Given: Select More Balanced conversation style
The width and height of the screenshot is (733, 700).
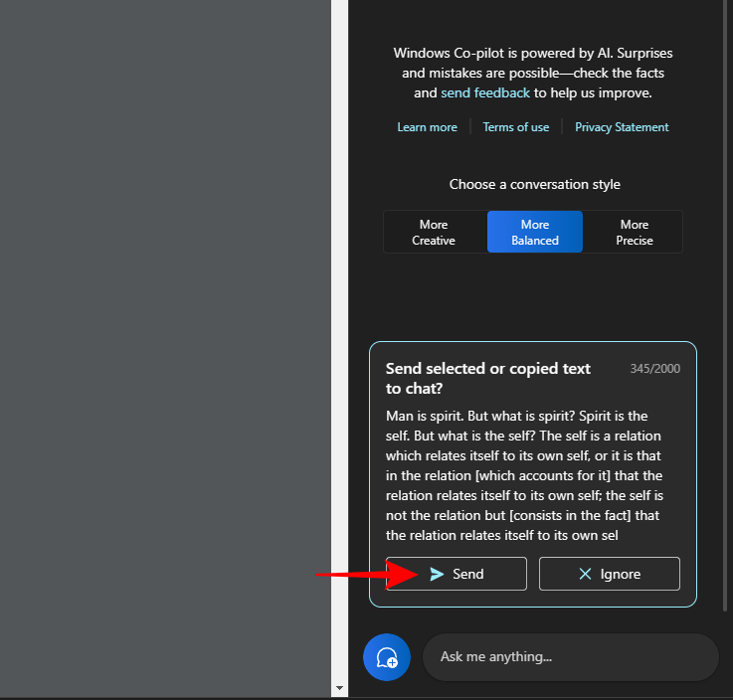Looking at the screenshot, I should [x=535, y=233].
